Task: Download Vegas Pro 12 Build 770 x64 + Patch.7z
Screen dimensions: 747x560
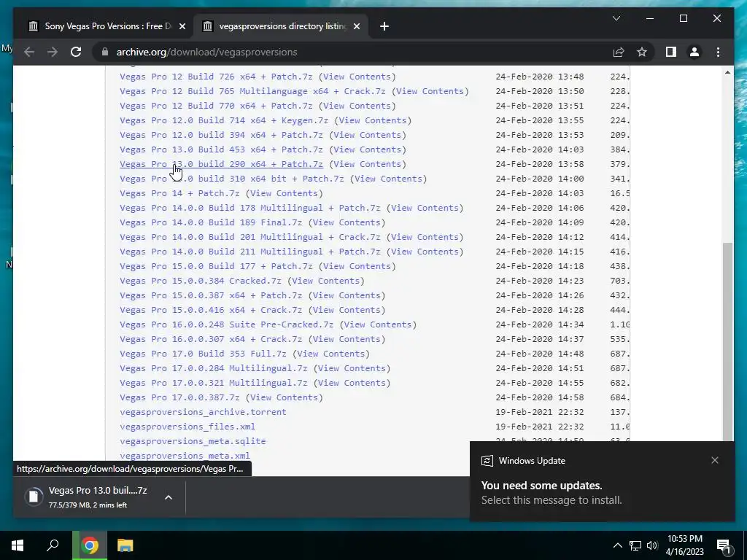Action: (216, 106)
